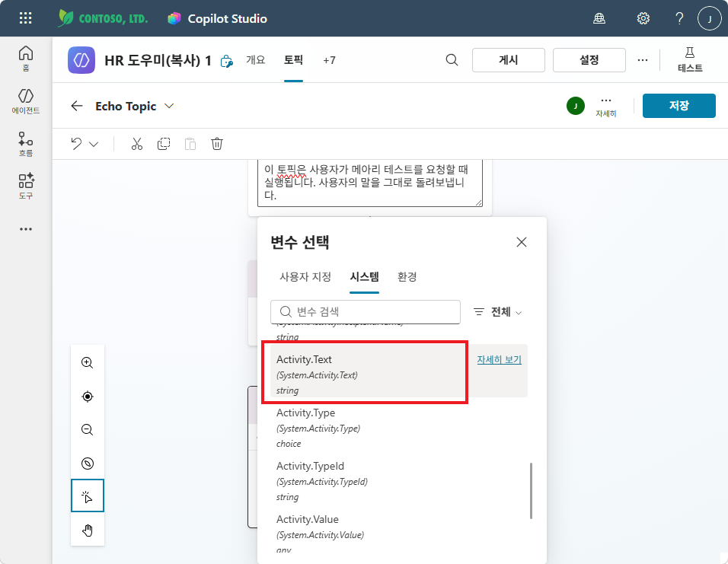Cut the selected node
This screenshot has width=728, height=564.
(137, 144)
